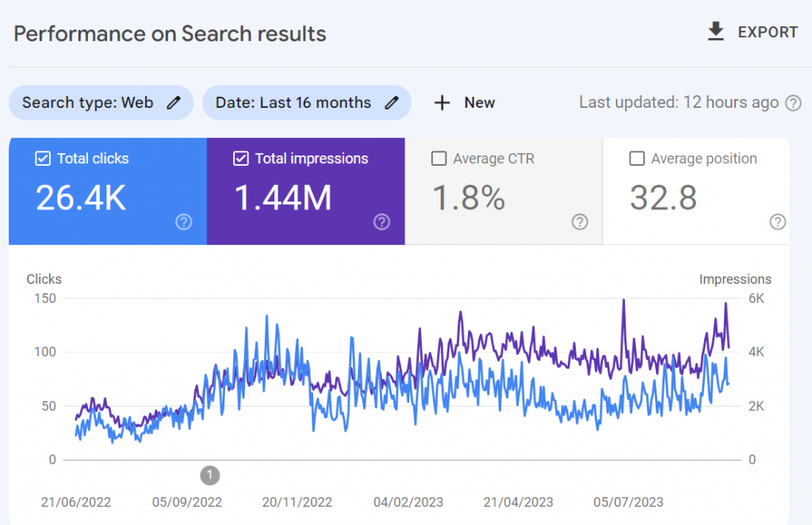Enable the Average position checkbox

point(637,159)
